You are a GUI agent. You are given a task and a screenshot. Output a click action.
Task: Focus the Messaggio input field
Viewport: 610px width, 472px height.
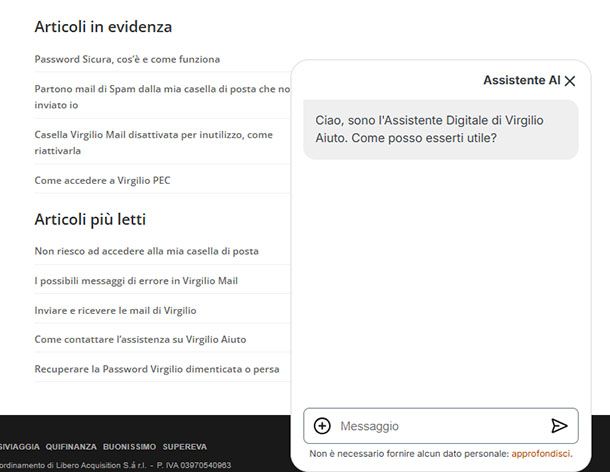click(441, 426)
